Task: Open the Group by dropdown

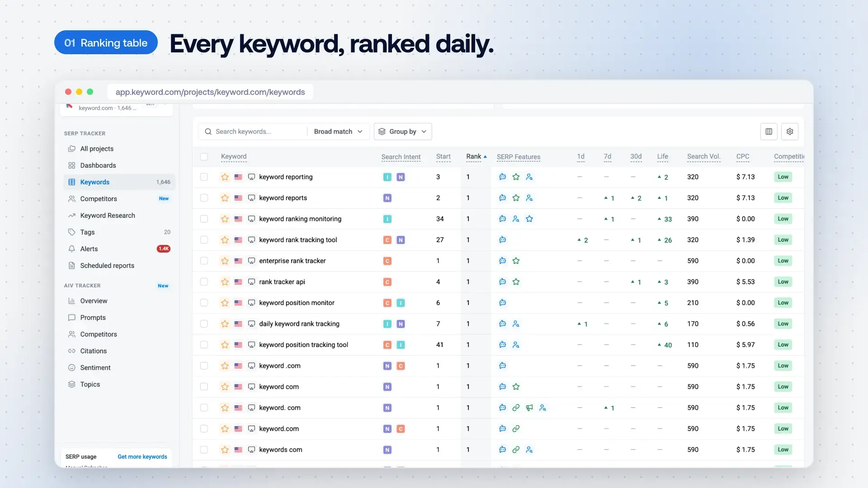Action: (402, 131)
